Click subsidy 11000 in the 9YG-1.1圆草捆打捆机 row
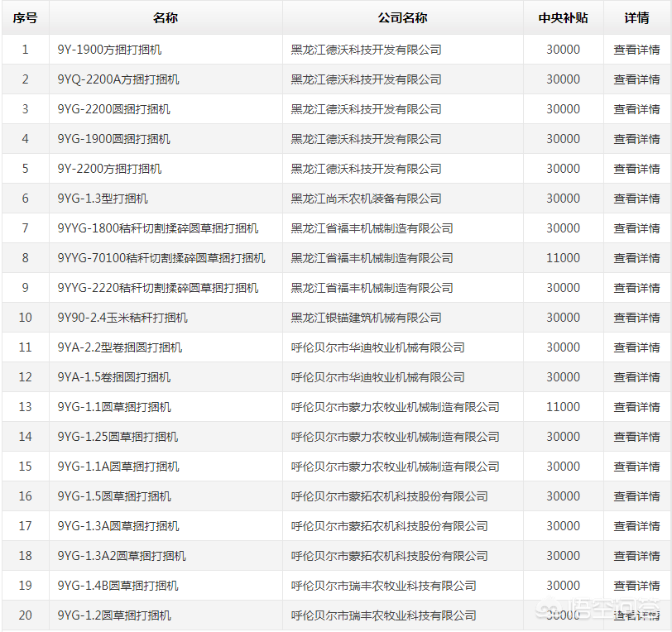 pyautogui.click(x=563, y=407)
